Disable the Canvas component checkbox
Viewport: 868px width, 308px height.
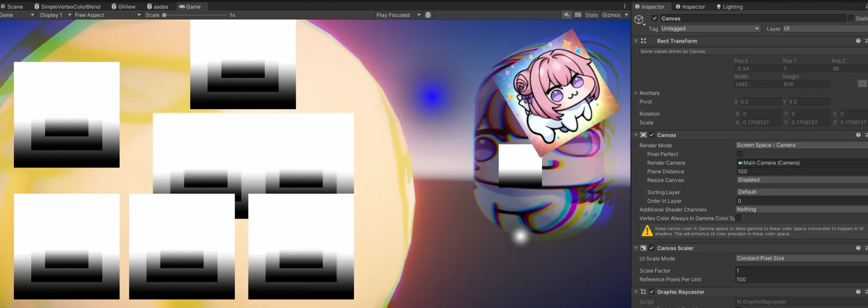click(x=652, y=135)
